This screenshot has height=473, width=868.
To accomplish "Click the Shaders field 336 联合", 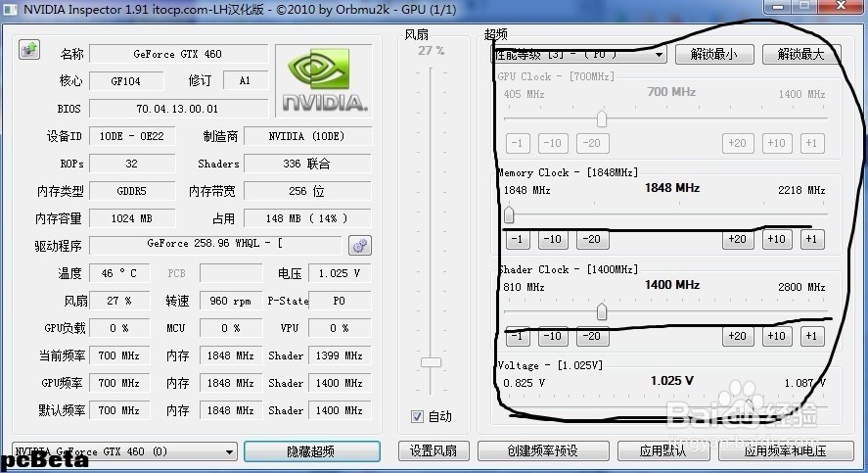I will (307, 164).
